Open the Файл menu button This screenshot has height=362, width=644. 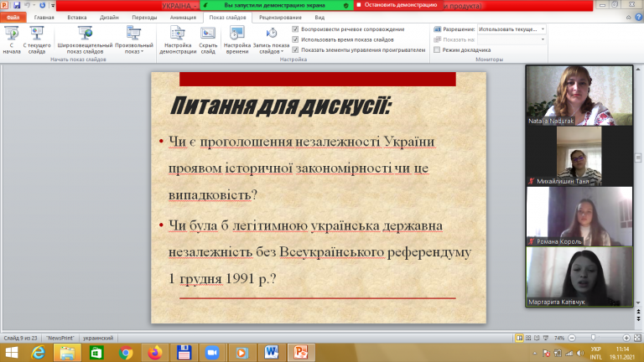point(13,18)
